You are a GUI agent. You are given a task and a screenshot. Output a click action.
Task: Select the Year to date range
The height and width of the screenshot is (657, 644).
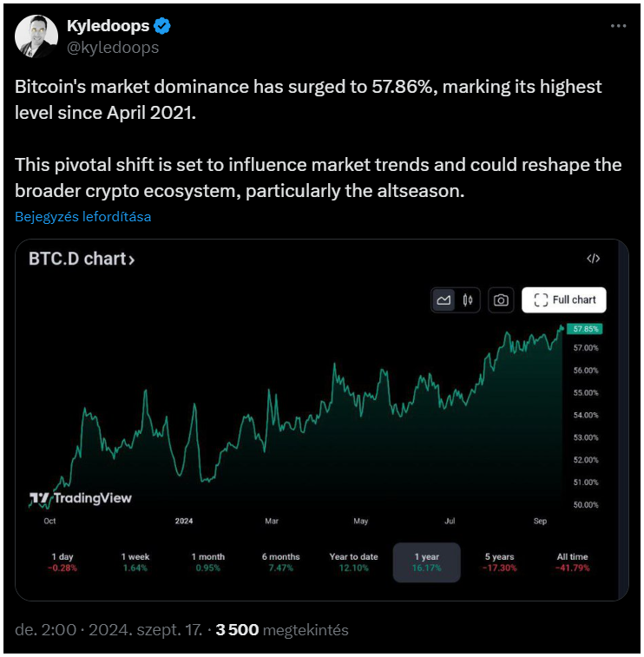pos(353,562)
